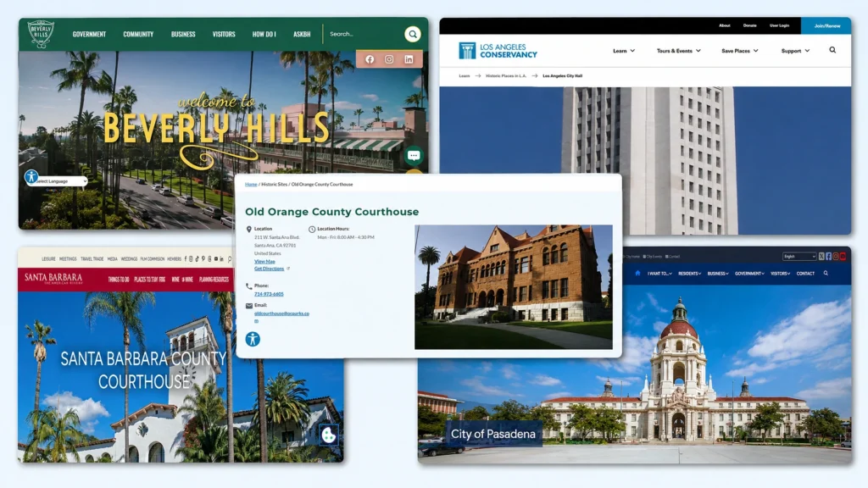Screen dimensions: 868x488
Task: Click the Home breadcrumb link
Action: tap(251, 184)
